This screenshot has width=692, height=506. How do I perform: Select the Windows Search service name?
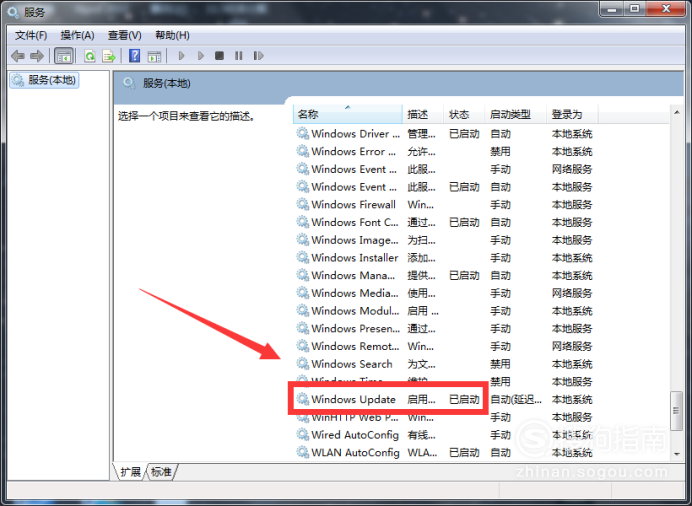[351, 364]
